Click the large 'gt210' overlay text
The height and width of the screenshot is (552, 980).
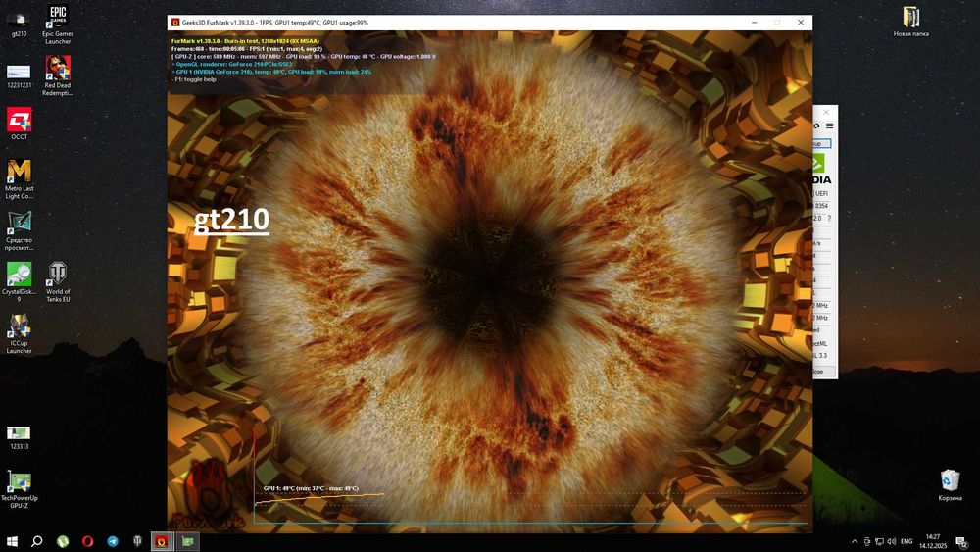231,220
